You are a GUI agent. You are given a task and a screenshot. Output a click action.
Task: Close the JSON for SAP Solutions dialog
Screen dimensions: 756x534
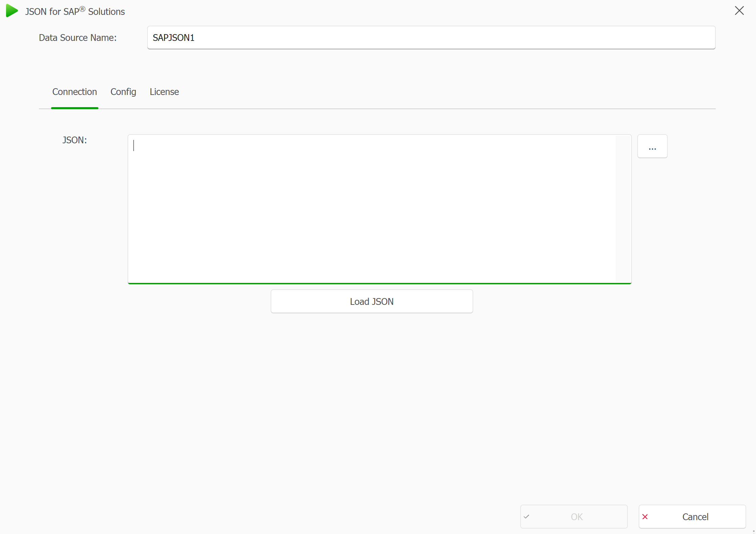click(x=739, y=11)
